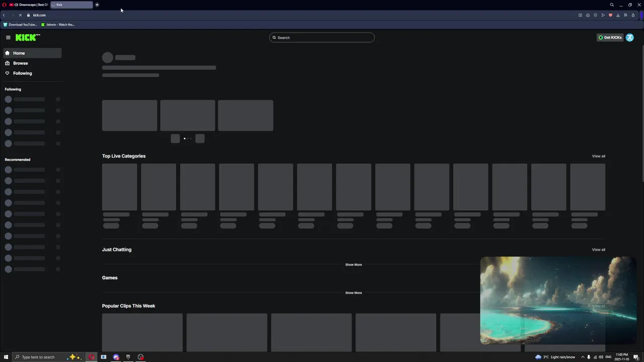Go forward in browser history

(x=12, y=15)
